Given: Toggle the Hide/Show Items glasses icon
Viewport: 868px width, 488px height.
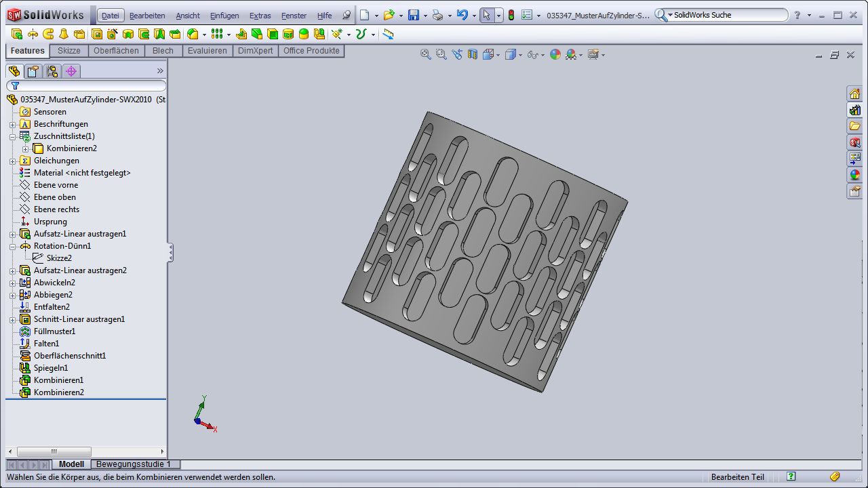Looking at the screenshot, I should (x=533, y=55).
